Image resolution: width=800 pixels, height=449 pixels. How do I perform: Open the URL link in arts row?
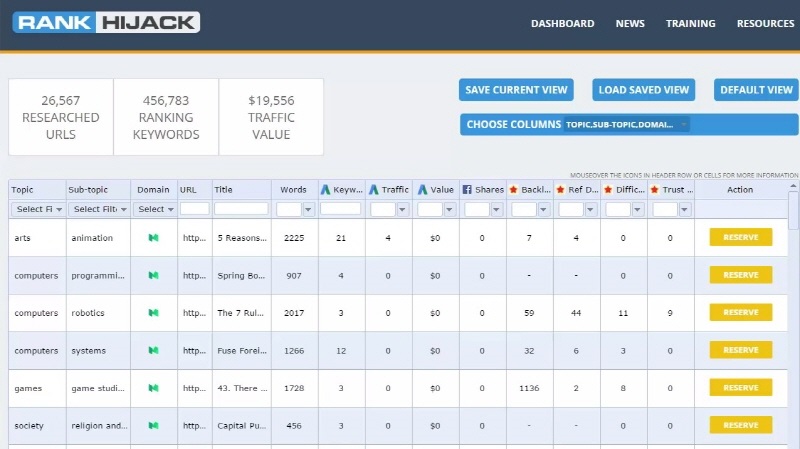click(x=194, y=238)
